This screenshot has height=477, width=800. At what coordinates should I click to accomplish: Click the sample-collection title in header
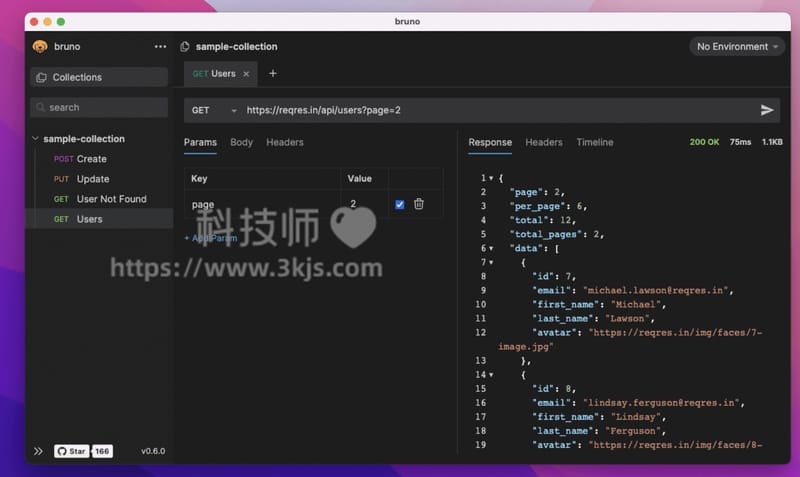tap(237, 46)
